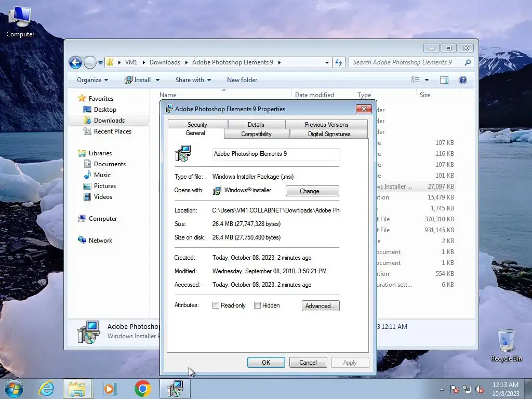The width and height of the screenshot is (532, 399).
Task: Select the General tab
Action: pos(195,133)
